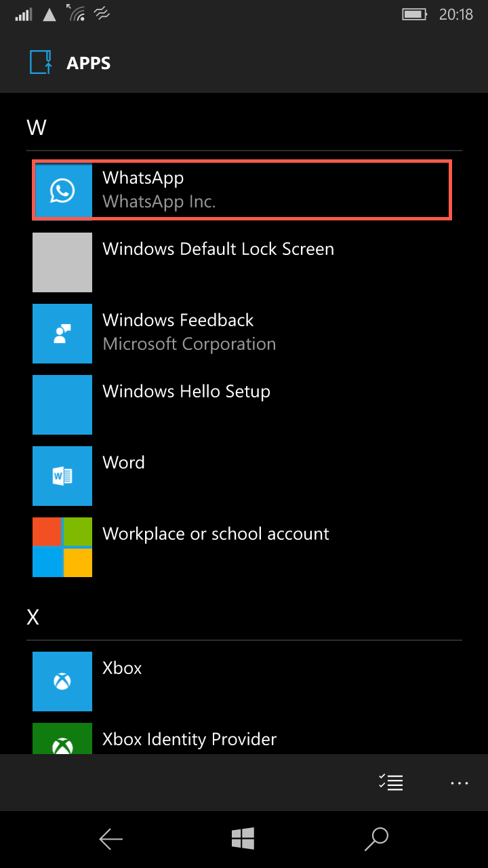Click the APPS header icon
Image resolution: width=488 pixels, height=868 pixels.
41,62
